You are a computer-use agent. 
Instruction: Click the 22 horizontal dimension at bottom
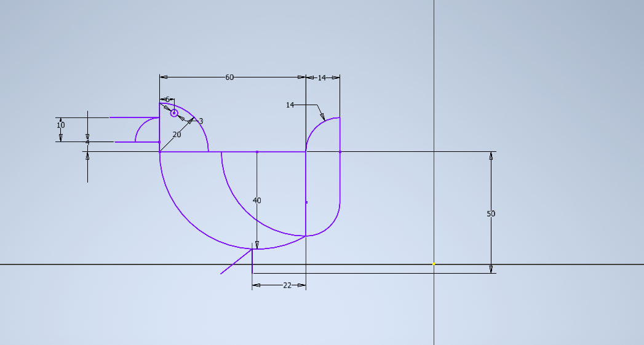tap(287, 285)
